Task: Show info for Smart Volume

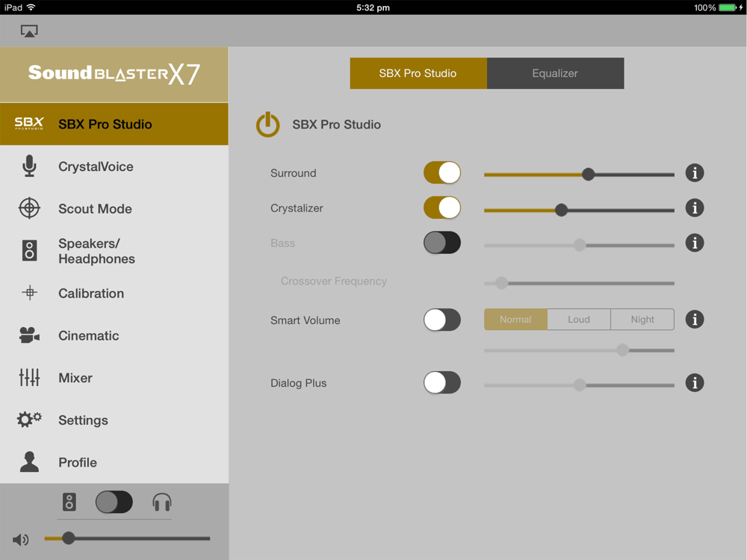Action: (695, 319)
